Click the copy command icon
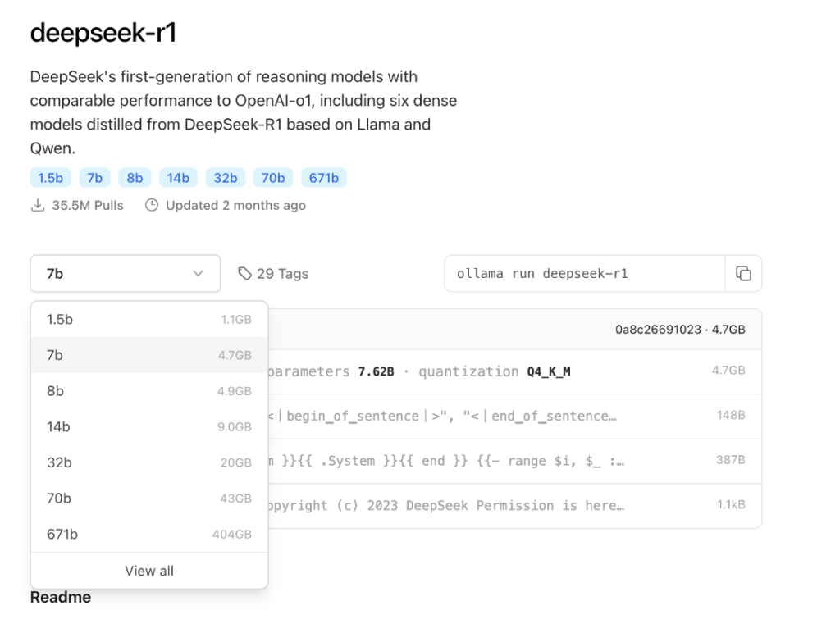The width and height of the screenshot is (840, 633). pos(743,274)
